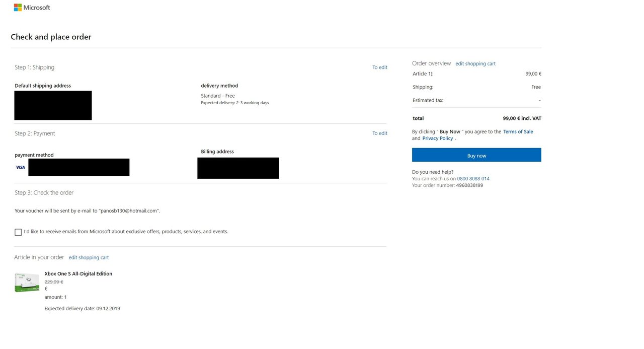
Task: Click the crossed-out price 229,99 €
Action: point(54,282)
